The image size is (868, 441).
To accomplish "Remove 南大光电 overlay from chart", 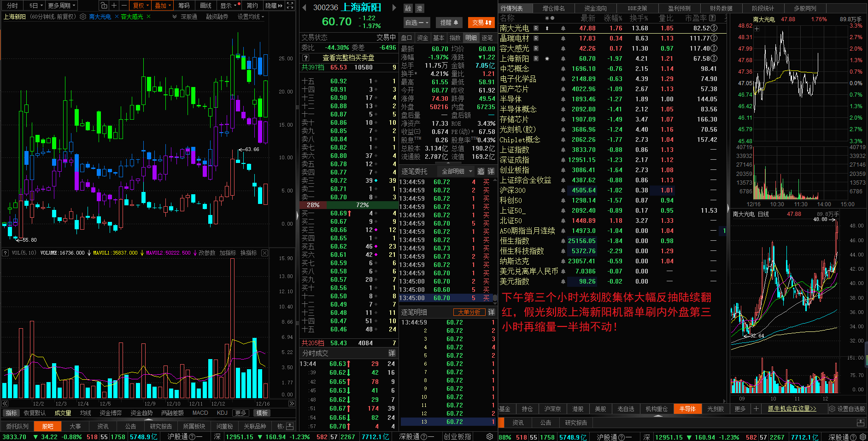I will pyautogui.click(x=117, y=17).
